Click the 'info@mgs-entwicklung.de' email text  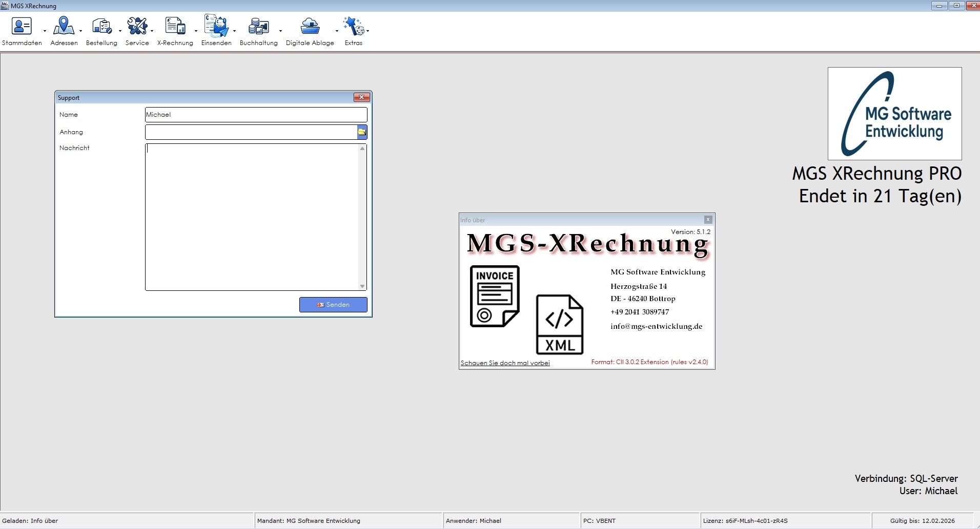click(656, 326)
